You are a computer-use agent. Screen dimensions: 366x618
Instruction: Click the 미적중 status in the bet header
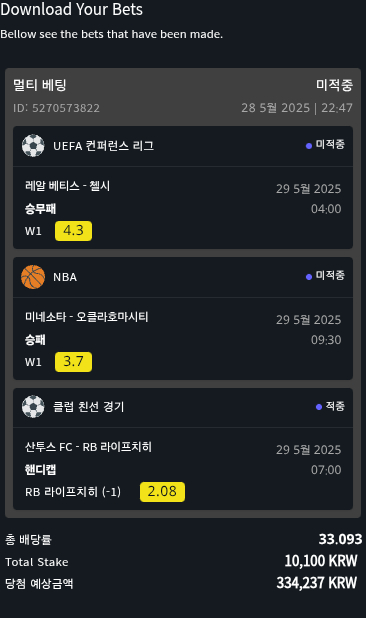click(x=334, y=85)
